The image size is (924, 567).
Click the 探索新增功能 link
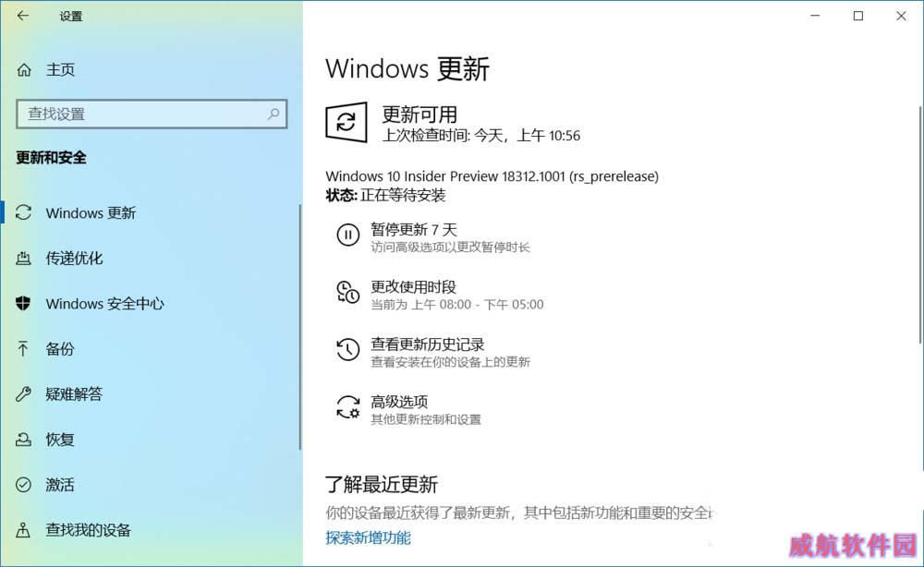[368, 537]
